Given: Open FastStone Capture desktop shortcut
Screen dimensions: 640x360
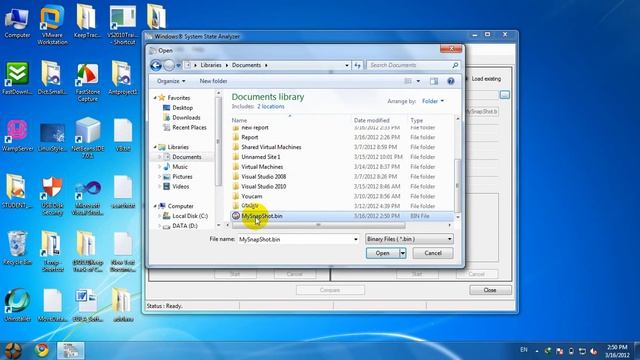Looking at the screenshot, I should pos(87,82).
